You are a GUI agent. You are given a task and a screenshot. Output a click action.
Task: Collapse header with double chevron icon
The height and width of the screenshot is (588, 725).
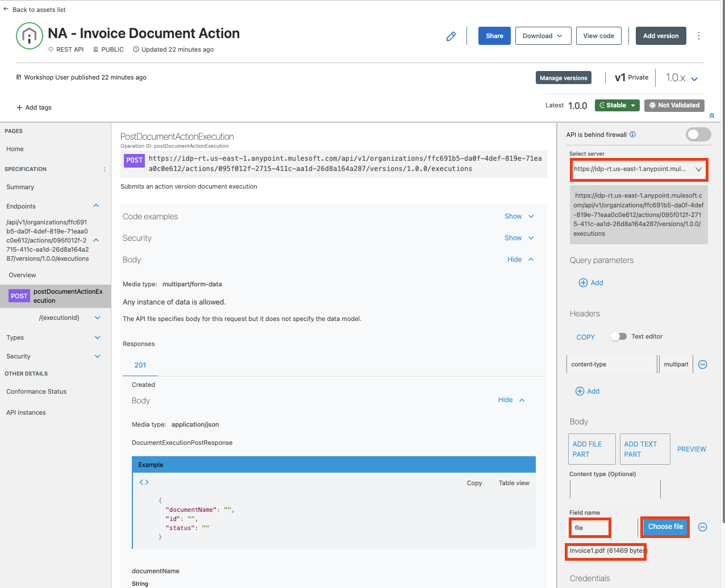tap(712, 115)
